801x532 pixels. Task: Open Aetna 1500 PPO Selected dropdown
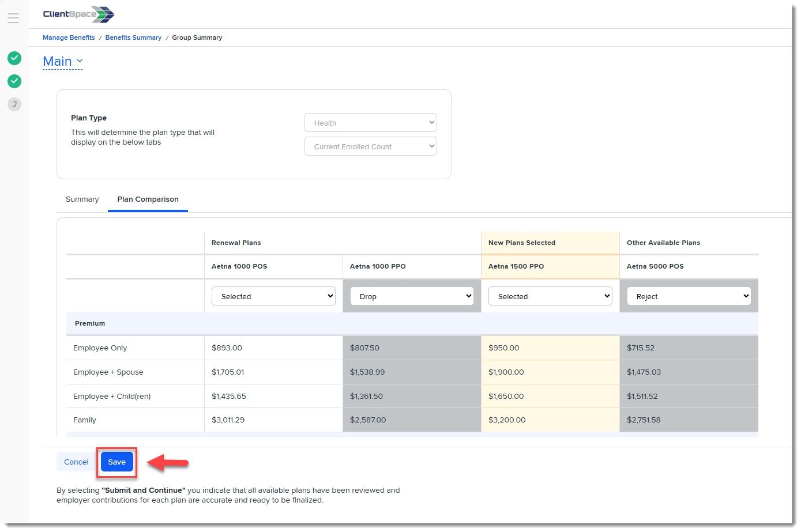[551, 296]
